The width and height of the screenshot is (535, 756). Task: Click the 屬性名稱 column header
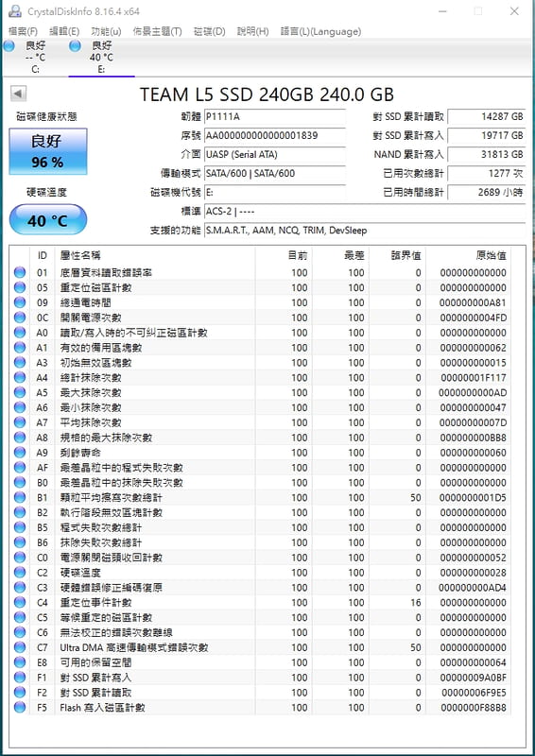[154, 255]
